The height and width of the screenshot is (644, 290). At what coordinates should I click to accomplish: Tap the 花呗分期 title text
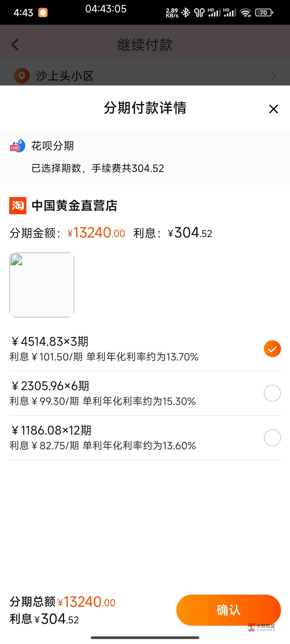(53, 146)
